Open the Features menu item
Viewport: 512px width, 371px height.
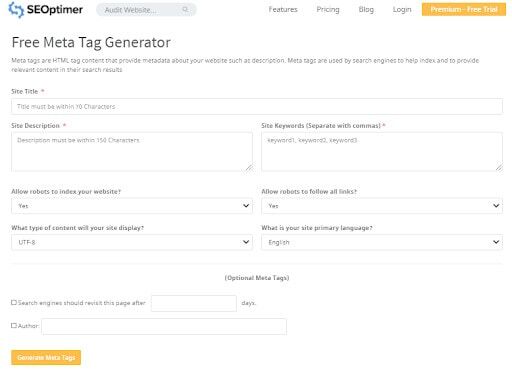coord(283,10)
